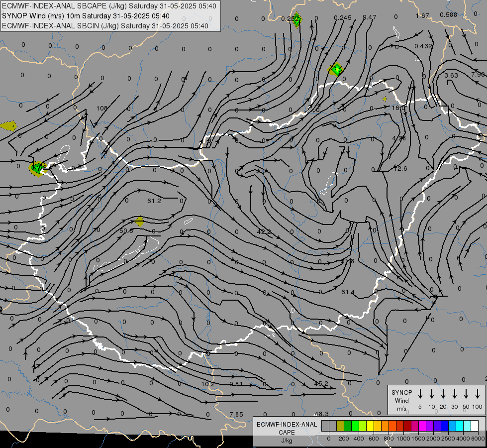Click the 42.2 value on the map
The height and width of the screenshot is (448, 487).
pos(264,231)
